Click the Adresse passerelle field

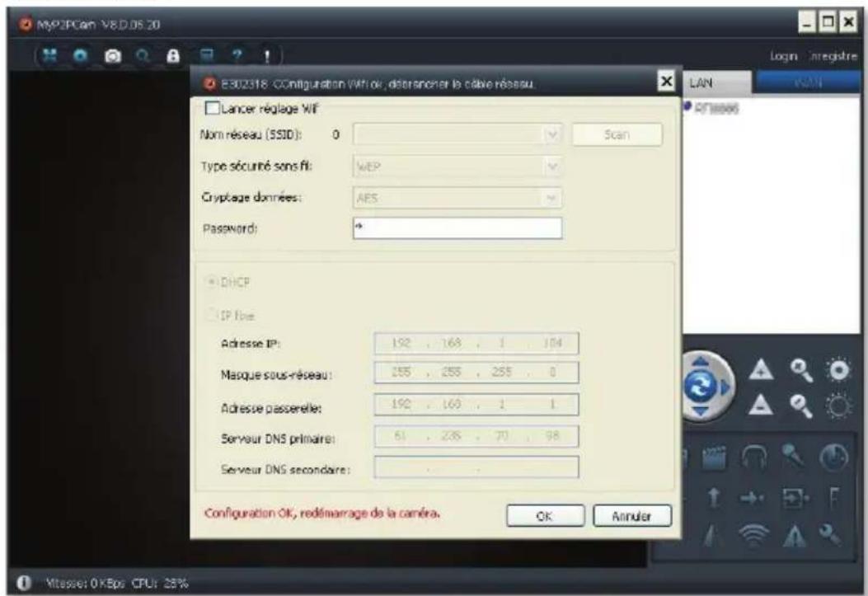[476, 405]
